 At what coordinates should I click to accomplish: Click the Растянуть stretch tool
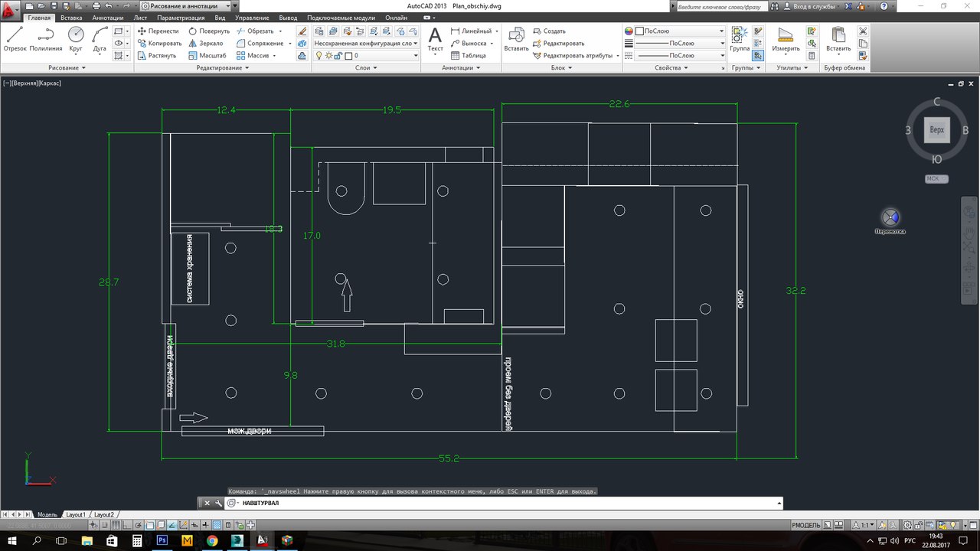click(157, 56)
